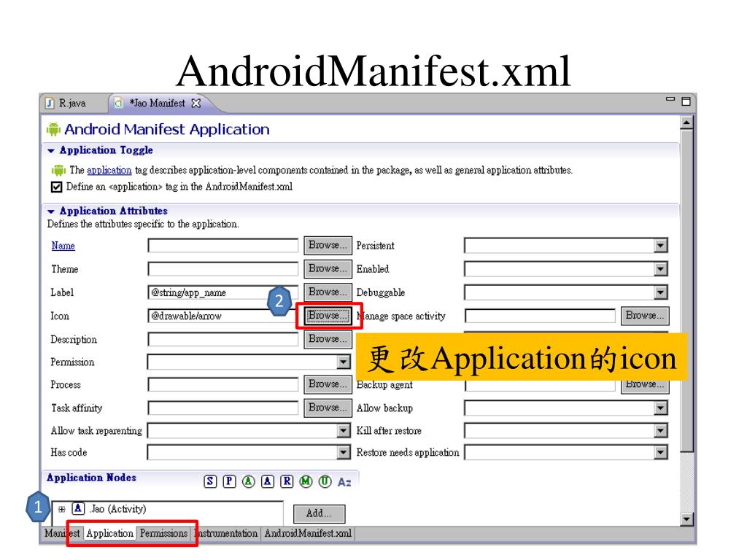Click the green circled A activity filter icon
The image size is (747, 560).
click(248, 481)
